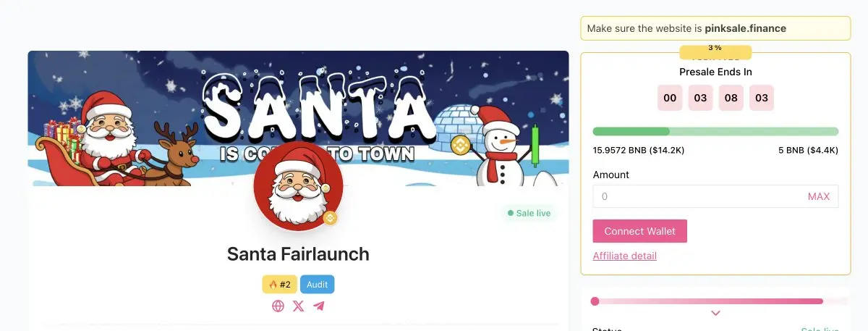This screenshot has width=868, height=331.
Task: Click the seconds box in the countdown timer
Action: click(762, 98)
